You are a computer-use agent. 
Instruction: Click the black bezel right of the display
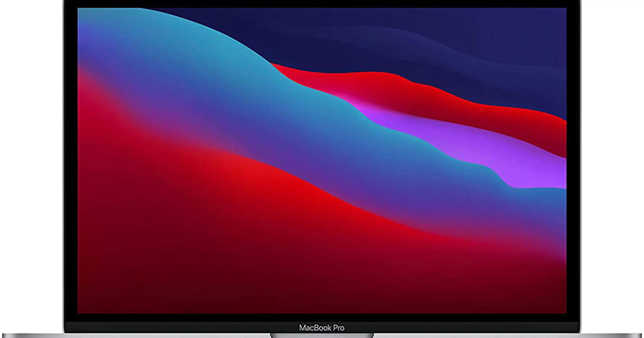(x=573, y=161)
